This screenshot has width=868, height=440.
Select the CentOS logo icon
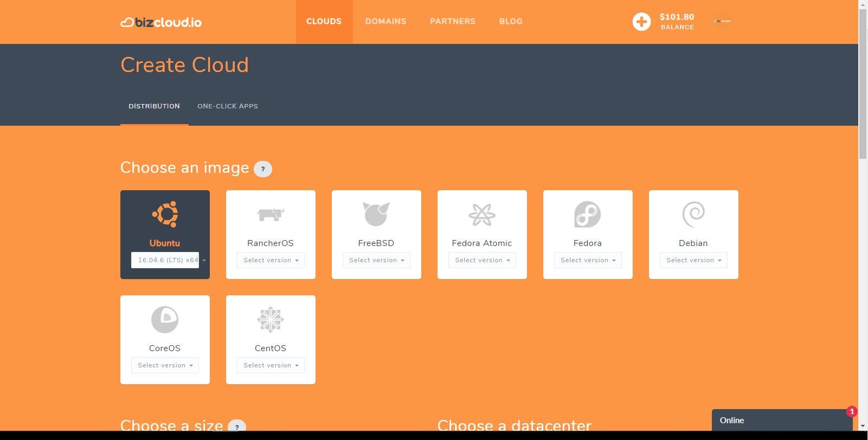pos(271,319)
